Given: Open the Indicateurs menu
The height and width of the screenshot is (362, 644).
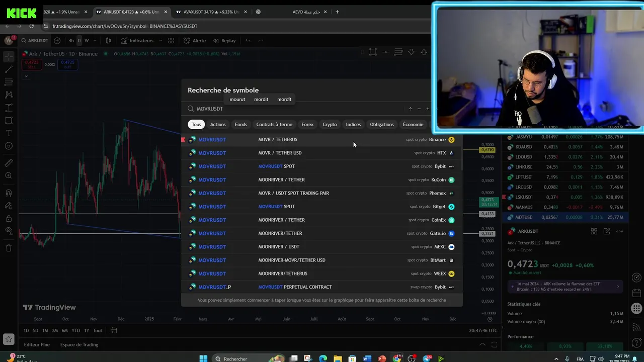Looking at the screenshot, I should (137, 41).
